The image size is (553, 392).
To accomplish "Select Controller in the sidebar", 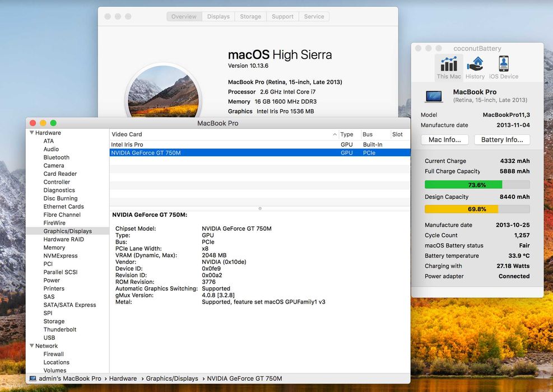I will pyautogui.click(x=57, y=182).
